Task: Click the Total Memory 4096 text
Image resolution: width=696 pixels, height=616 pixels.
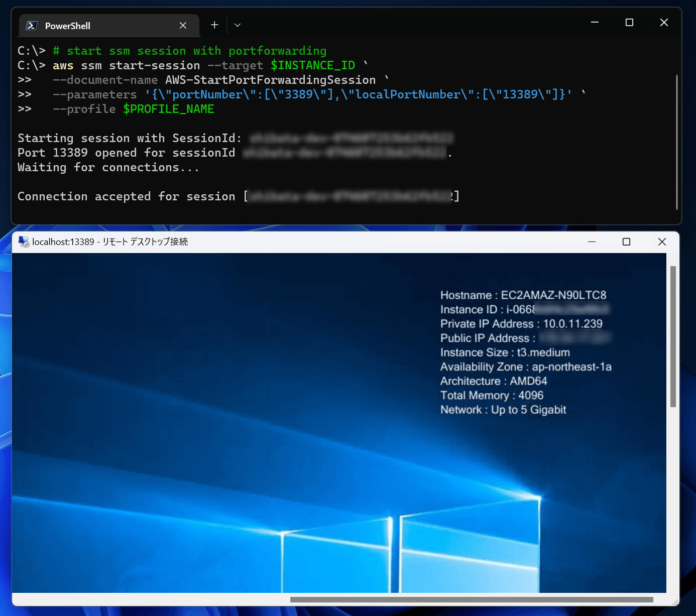Action: (x=492, y=396)
